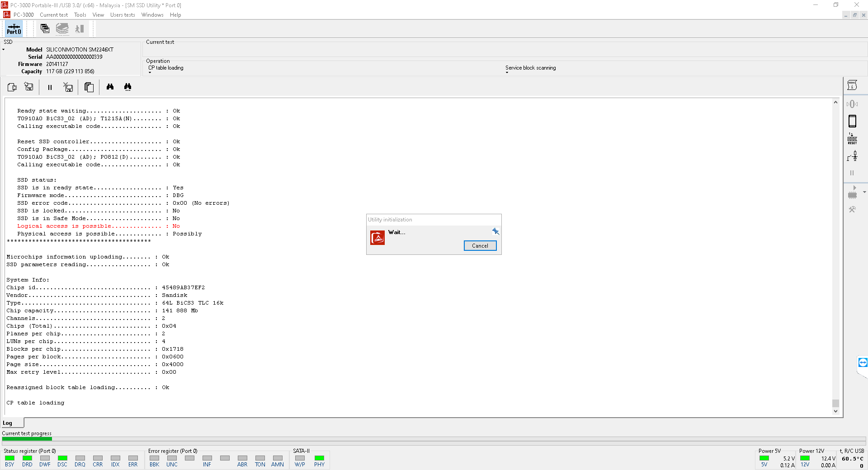The height and width of the screenshot is (470, 868).
Task: Open the dropdown arrow beside chip icon
Action: [864, 192]
